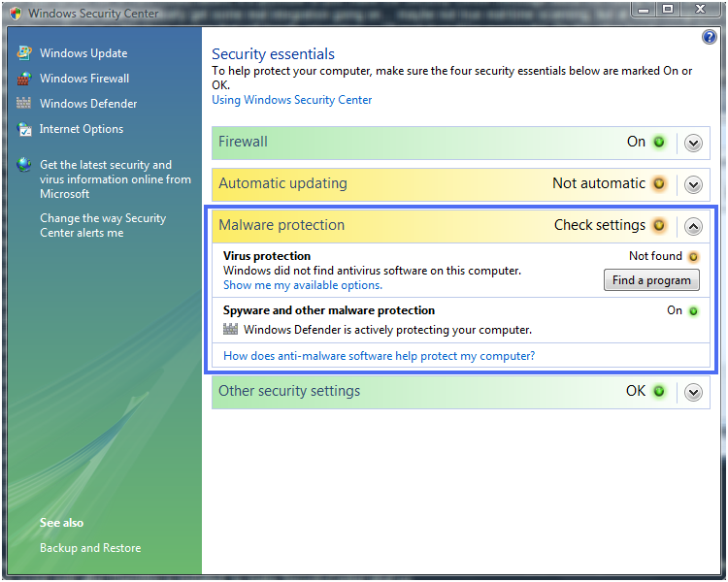Maximize the Windows Security Center window

[x=668, y=10]
